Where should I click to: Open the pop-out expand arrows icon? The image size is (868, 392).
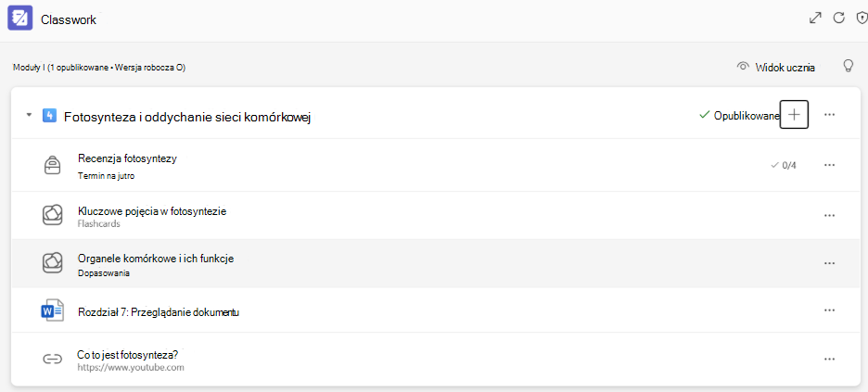(x=815, y=18)
